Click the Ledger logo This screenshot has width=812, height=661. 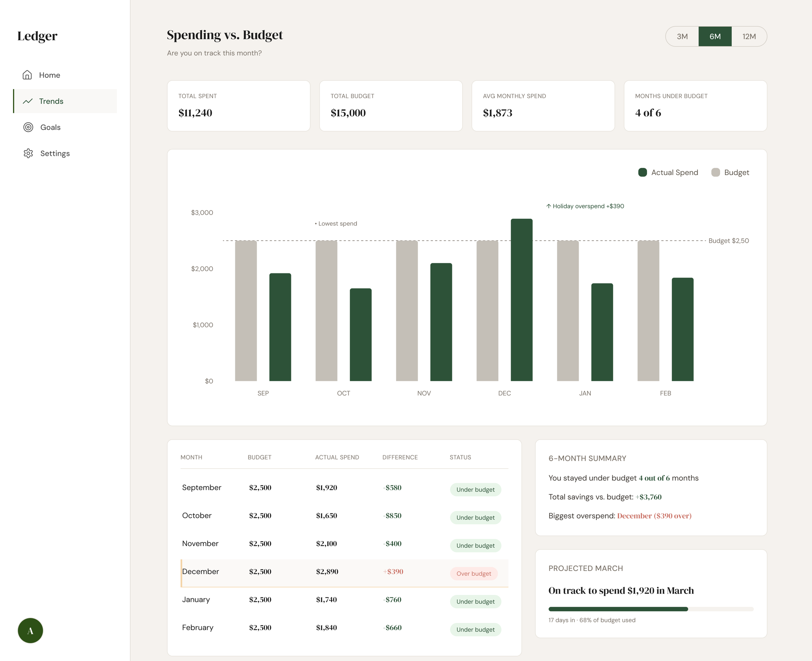pyautogui.click(x=37, y=36)
